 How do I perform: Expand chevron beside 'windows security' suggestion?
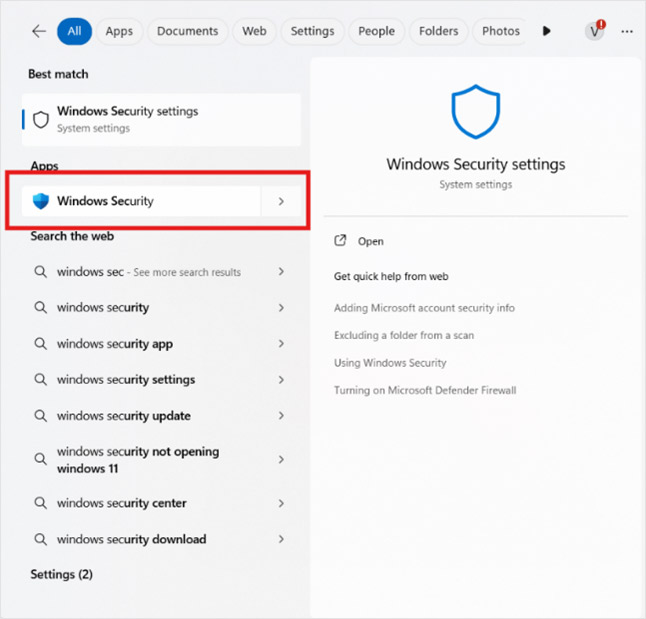[x=281, y=308]
